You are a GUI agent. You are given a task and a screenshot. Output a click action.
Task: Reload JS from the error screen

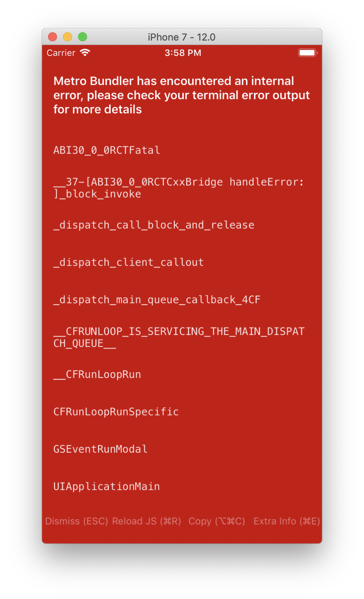147,521
